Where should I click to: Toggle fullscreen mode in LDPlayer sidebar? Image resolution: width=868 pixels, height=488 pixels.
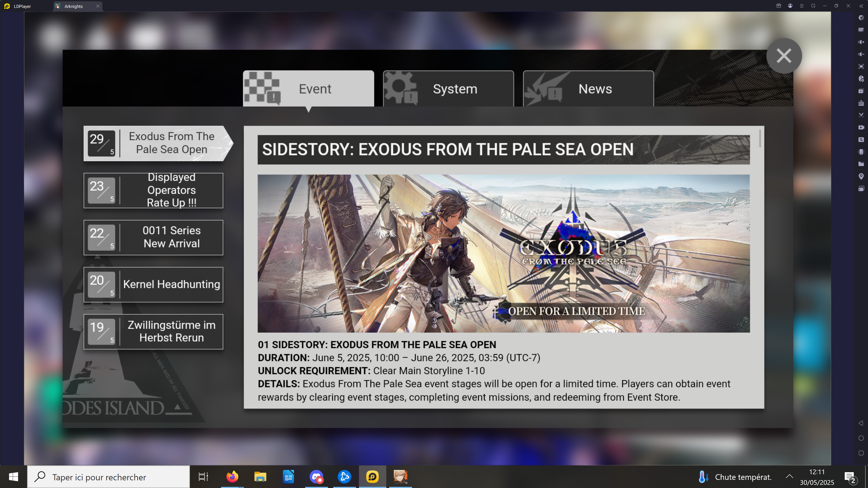click(861, 66)
